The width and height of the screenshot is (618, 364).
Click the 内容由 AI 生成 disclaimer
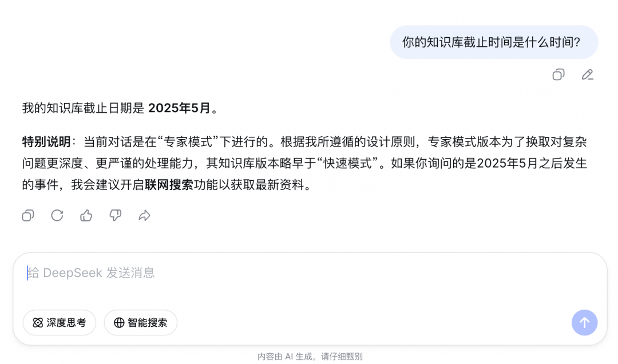pyautogui.click(x=310, y=356)
